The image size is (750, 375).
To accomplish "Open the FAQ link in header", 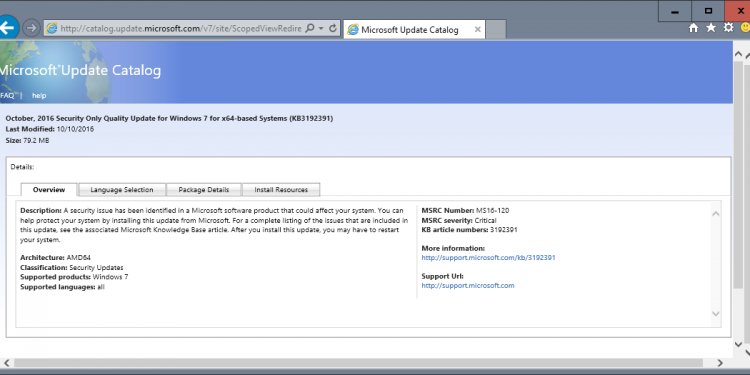I will click(7, 95).
